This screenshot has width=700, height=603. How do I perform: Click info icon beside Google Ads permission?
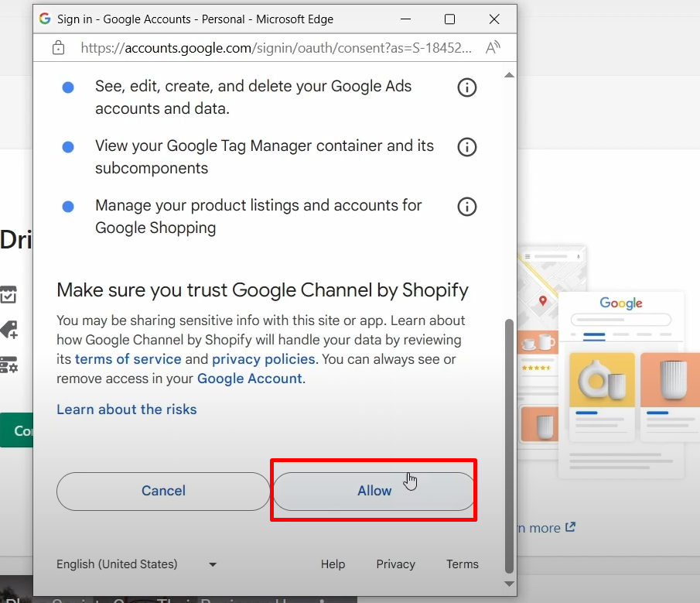[466, 87]
